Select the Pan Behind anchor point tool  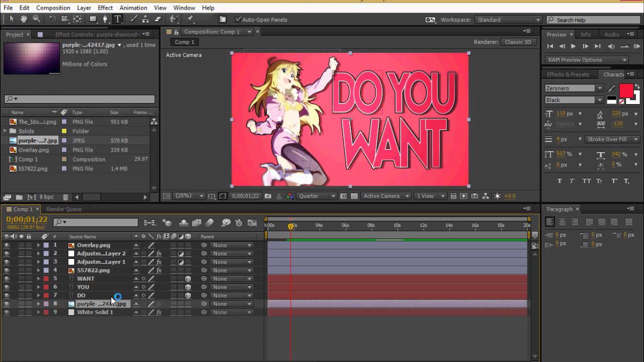[77, 19]
